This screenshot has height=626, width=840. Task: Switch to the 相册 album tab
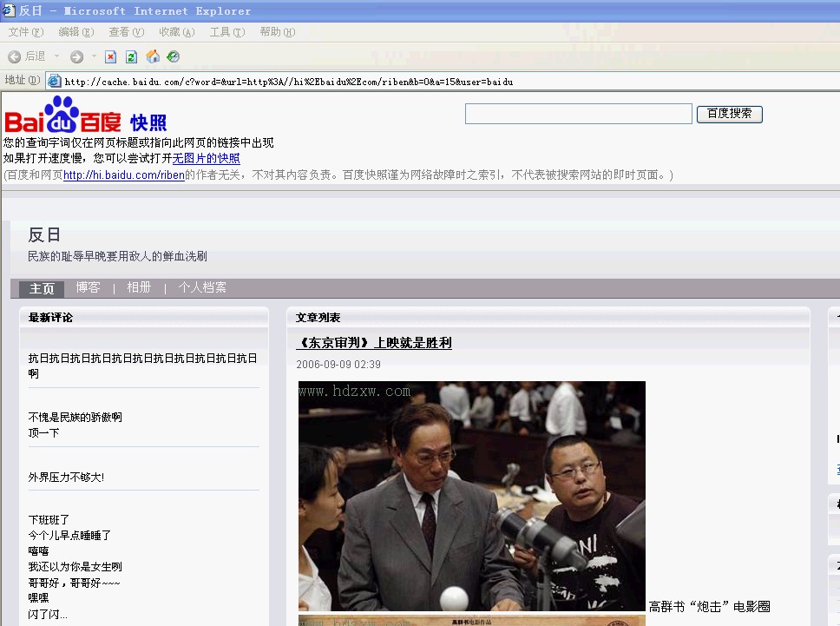point(139,287)
